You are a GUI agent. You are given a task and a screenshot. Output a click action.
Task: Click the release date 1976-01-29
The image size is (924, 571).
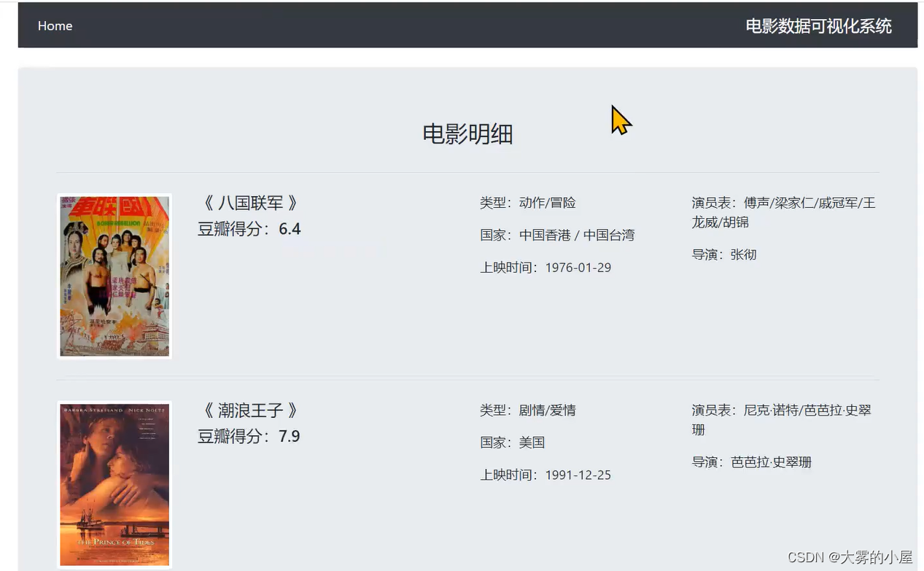tap(578, 268)
